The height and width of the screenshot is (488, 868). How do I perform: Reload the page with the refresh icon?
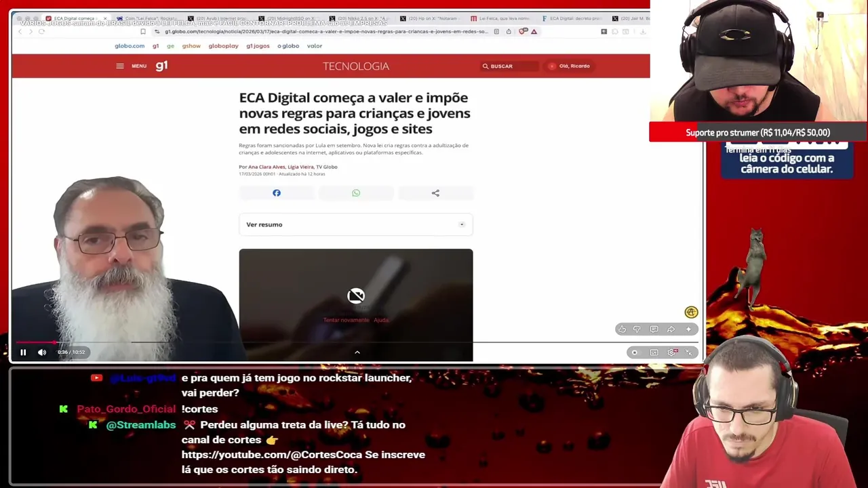41,31
